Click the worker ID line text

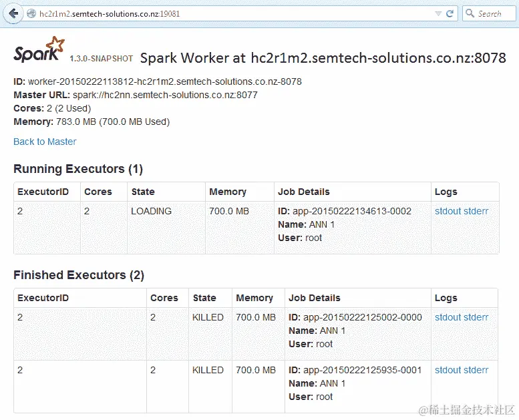coord(158,81)
